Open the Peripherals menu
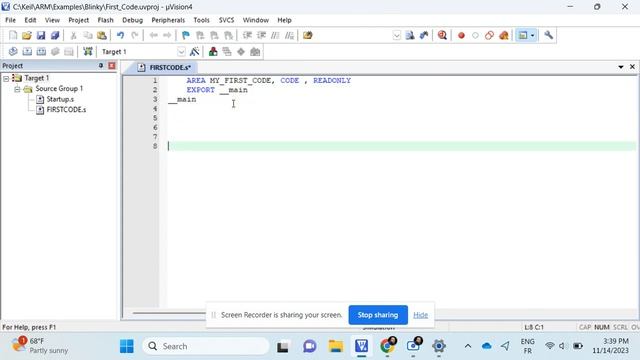Screen dimensions: 640x360 pos(168,20)
